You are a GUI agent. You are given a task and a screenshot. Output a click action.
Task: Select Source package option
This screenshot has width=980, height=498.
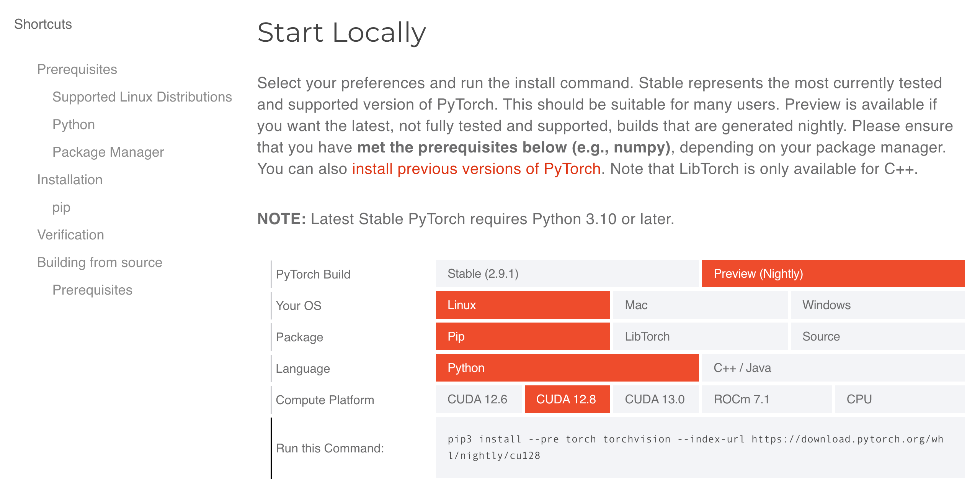(x=877, y=336)
